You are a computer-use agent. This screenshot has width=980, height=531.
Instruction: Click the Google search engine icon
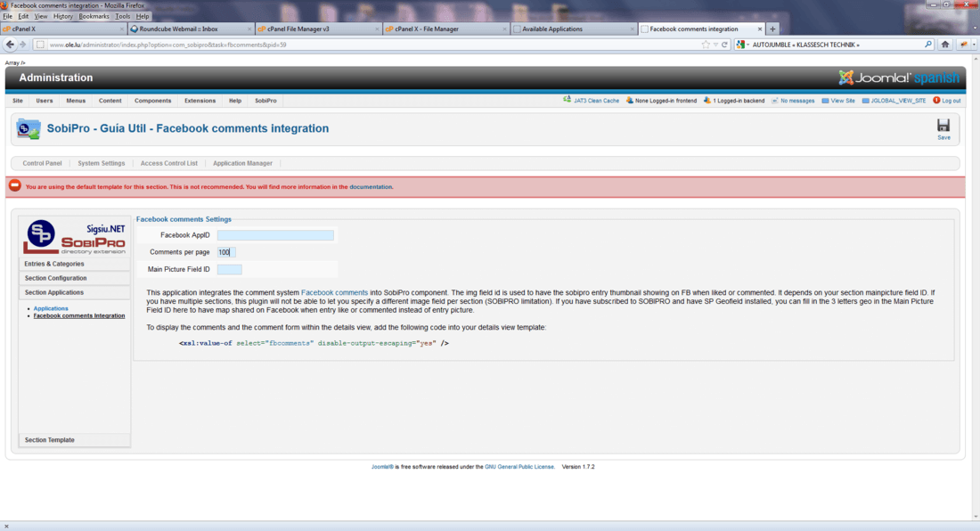click(740, 45)
